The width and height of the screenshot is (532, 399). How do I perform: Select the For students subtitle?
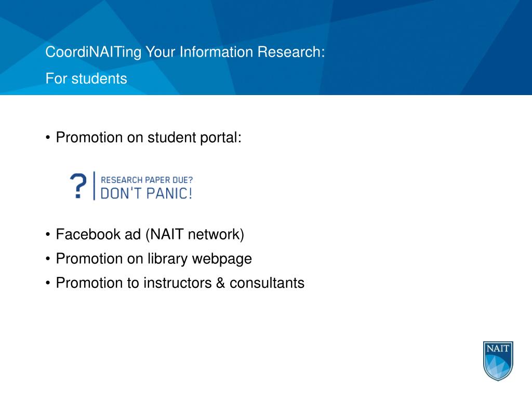(x=86, y=78)
